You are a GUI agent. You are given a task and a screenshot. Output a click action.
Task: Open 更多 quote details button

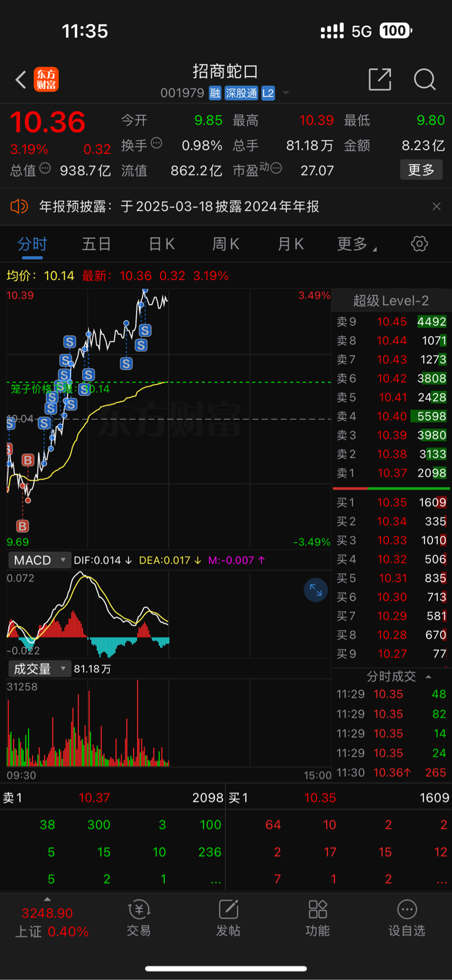(x=421, y=170)
